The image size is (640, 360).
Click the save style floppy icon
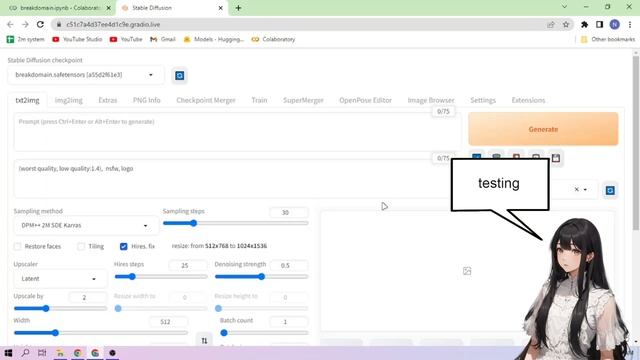click(x=556, y=158)
